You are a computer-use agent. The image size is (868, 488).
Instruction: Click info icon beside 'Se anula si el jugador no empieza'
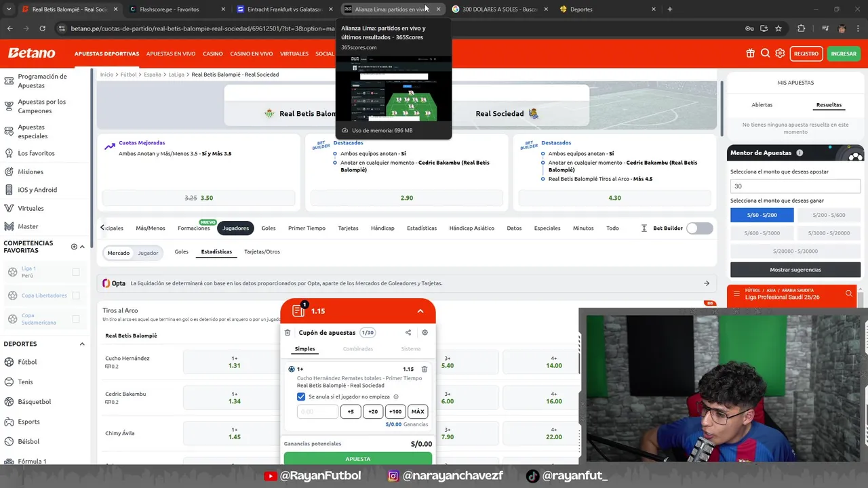click(396, 397)
